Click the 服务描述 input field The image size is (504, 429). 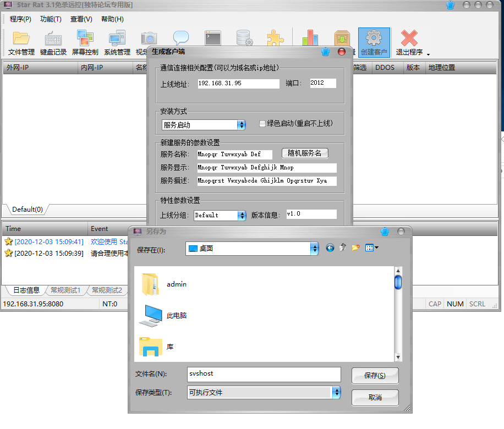coord(267,180)
